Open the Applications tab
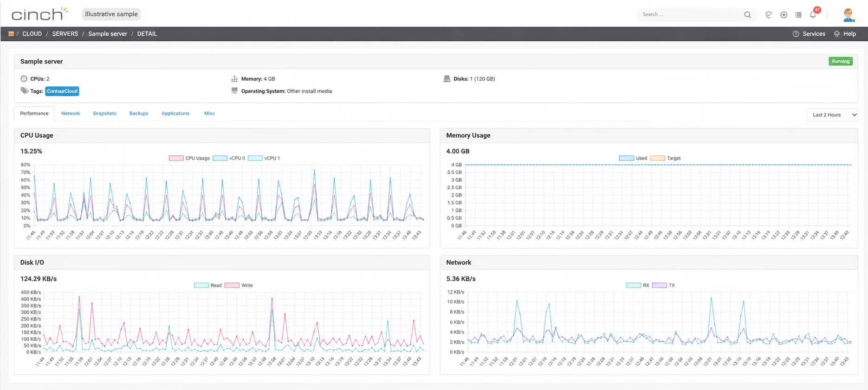868x390 pixels. 175,114
